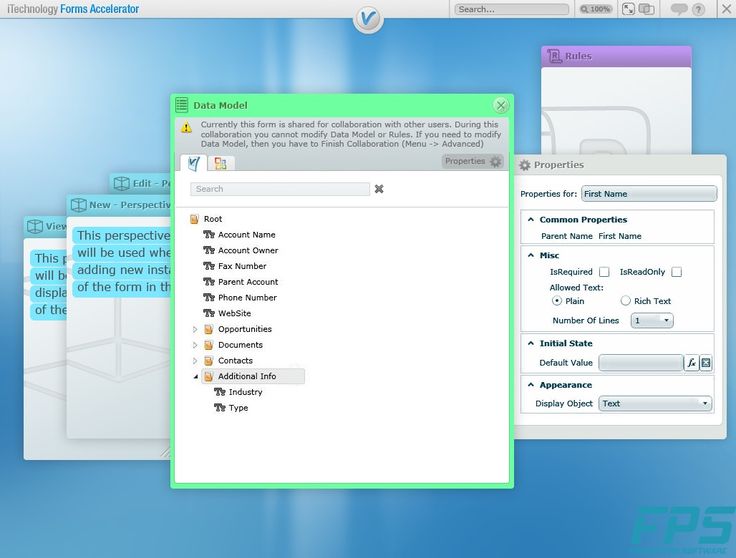Image resolution: width=736 pixels, height=558 pixels.
Task: Click the Rules panel scroll icon
Action: tap(554, 56)
